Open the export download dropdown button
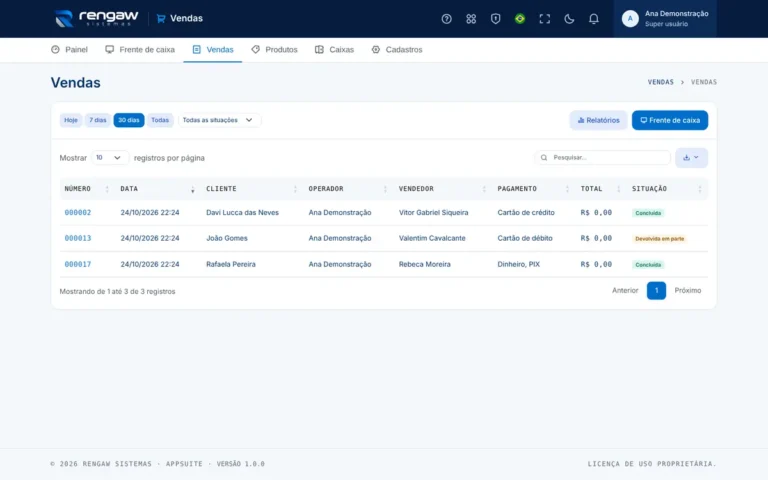This screenshot has height=480, width=768. point(691,158)
